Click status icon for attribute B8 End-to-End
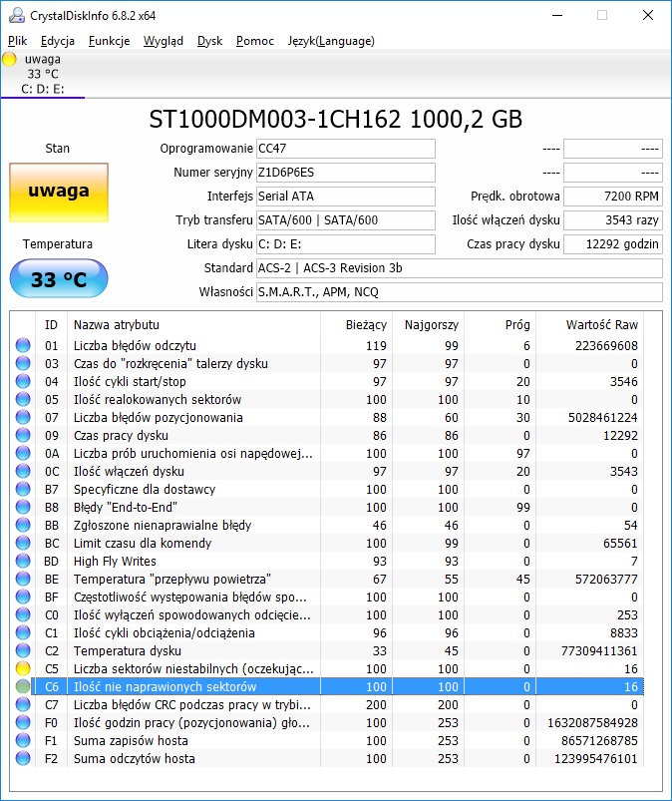 pos(23,507)
